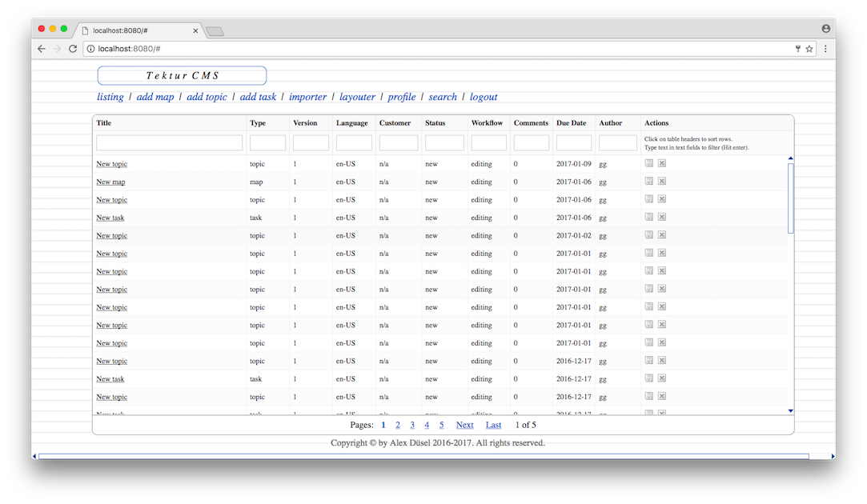This screenshot has width=867, height=504.
Task: Delete the New map entry
Action: [x=662, y=181]
